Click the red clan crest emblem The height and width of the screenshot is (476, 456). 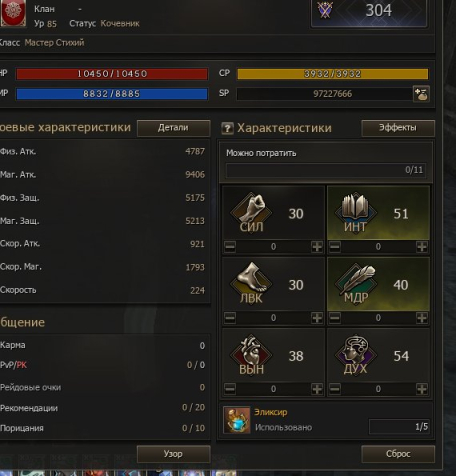coord(13,13)
